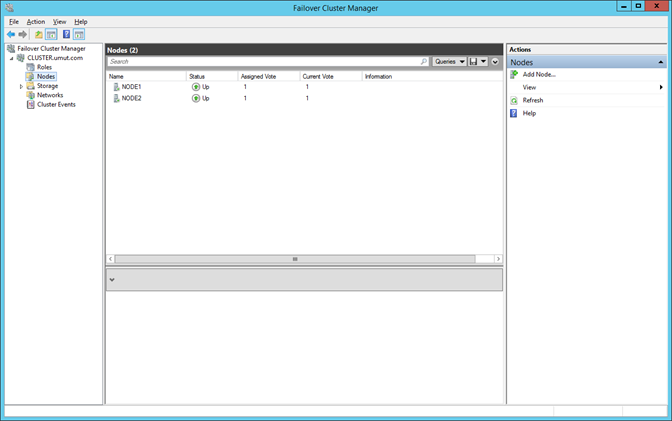Click the save query disk icon
This screenshot has width=672, height=421.
pyautogui.click(x=473, y=62)
